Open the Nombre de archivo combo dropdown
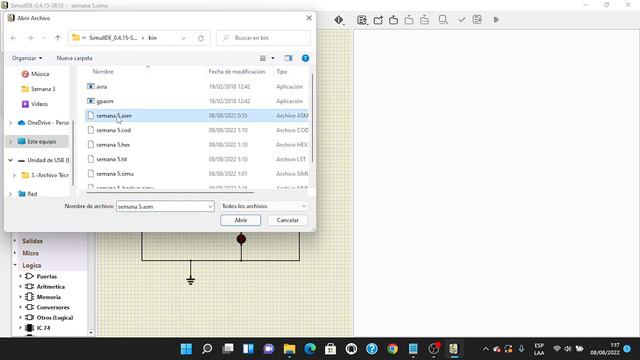Viewport: 640px width, 360px height. pos(210,207)
